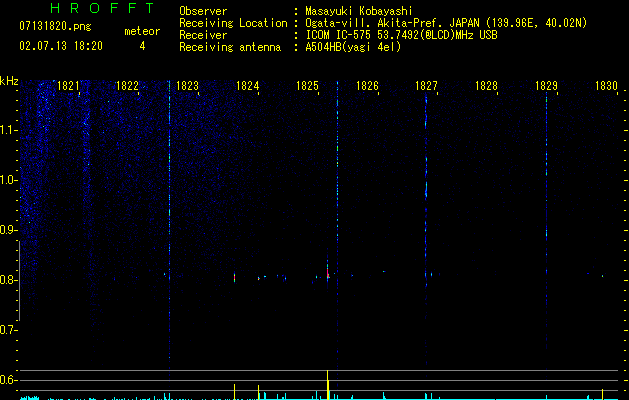This screenshot has width=629, height=400.
Task: Click the Receiver label
Action: point(203,35)
